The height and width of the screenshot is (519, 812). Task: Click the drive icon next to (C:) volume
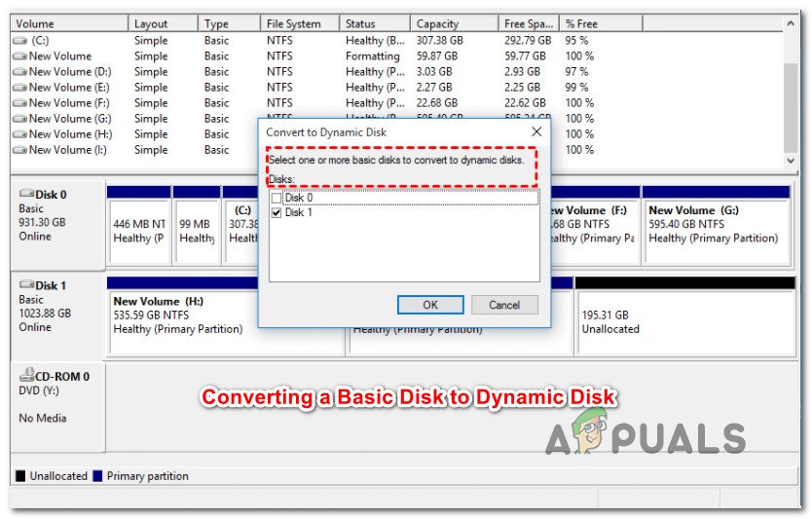[x=19, y=40]
